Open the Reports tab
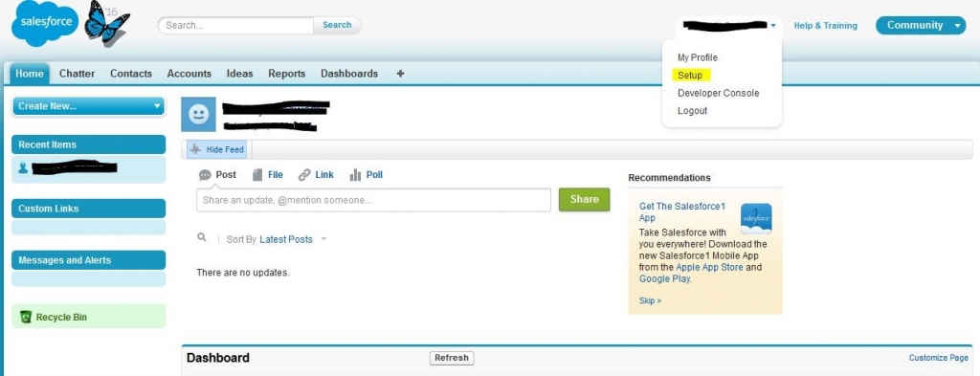 point(287,74)
